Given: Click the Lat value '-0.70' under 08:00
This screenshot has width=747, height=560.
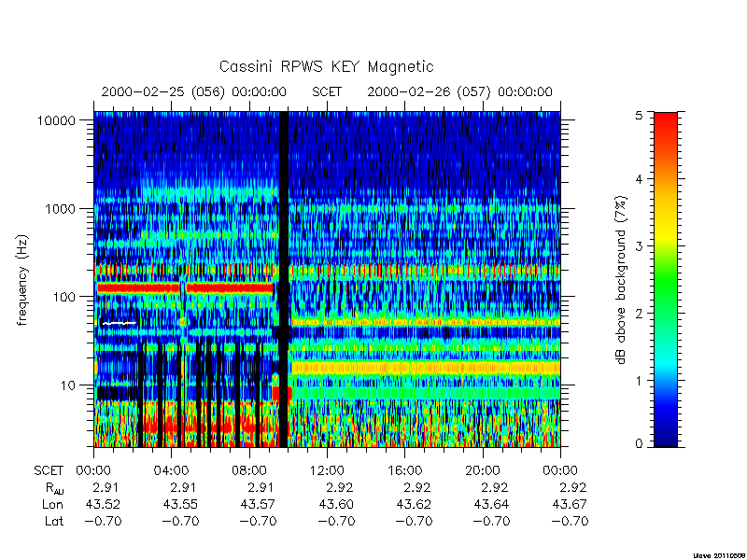Looking at the screenshot, I should 258,521.
